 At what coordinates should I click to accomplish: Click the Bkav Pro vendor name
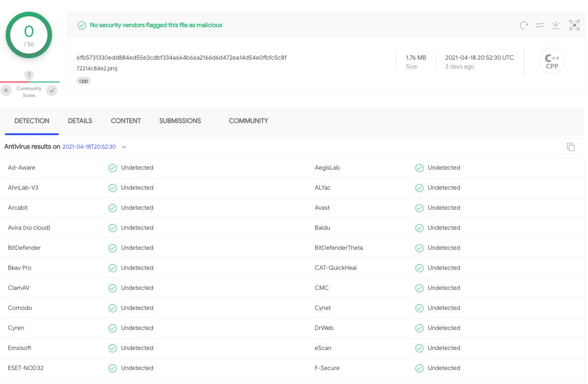click(20, 268)
